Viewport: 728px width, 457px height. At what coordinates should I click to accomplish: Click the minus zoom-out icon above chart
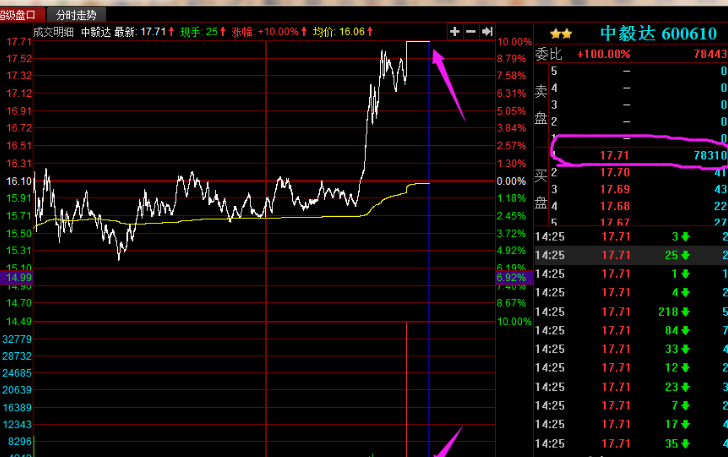tap(471, 32)
